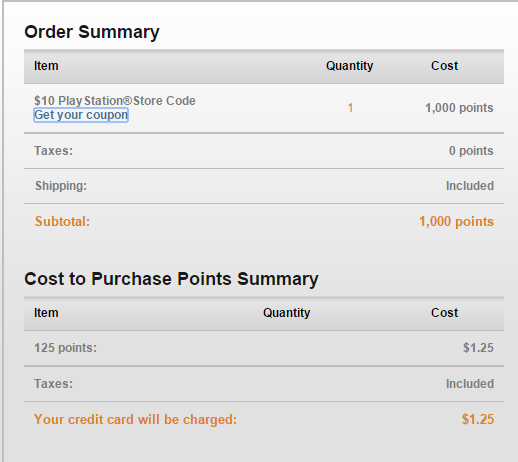Click the gray $1.25 points cost
Viewport: 518px width, 462px height.
[478, 348]
